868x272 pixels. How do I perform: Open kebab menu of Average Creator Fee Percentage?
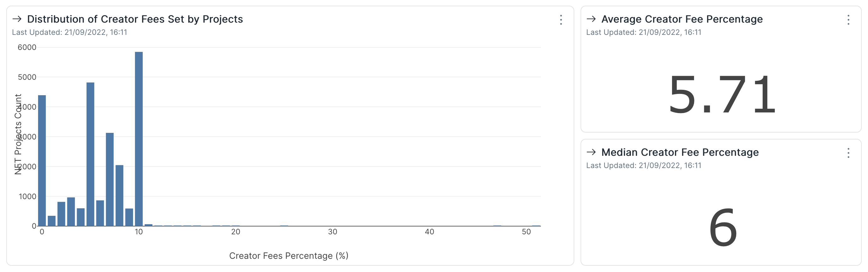(x=848, y=20)
